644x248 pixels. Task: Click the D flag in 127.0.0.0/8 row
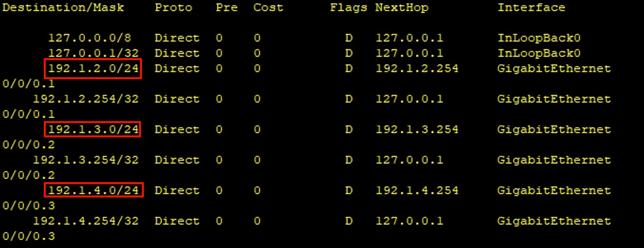pos(349,38)
